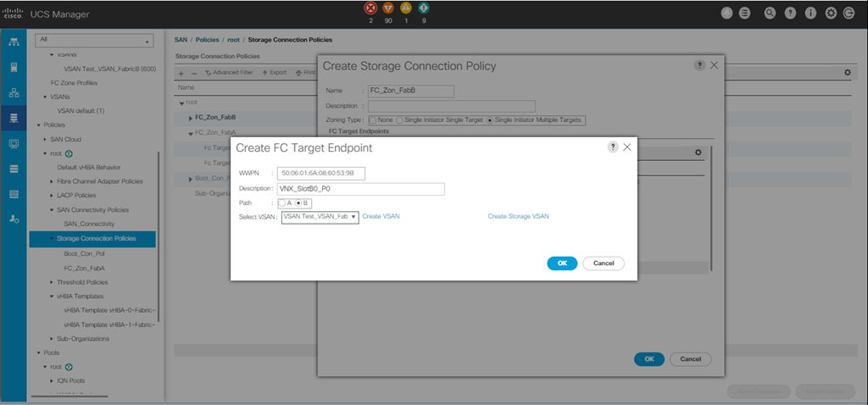Select Path A radio button
868x405 pixels.
[282, 203]
